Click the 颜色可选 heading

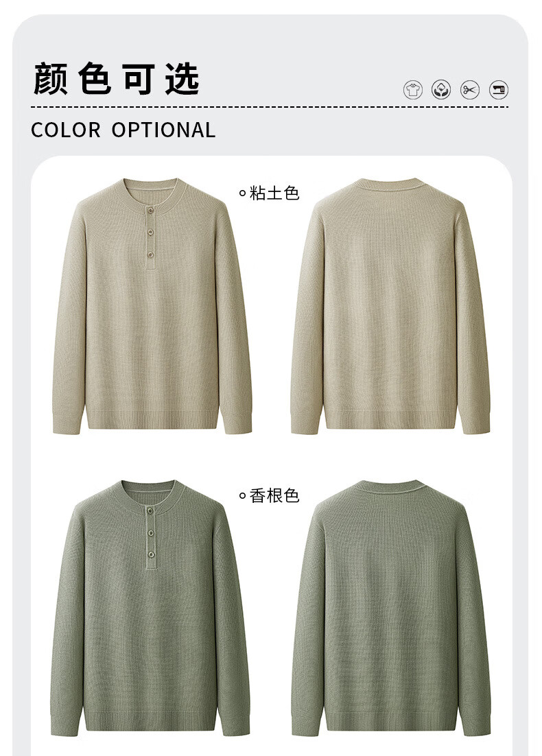pos(116,79)
